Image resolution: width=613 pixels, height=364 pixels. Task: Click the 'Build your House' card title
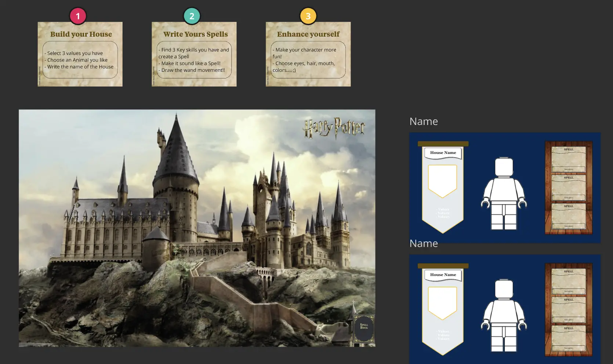[81, 34]
